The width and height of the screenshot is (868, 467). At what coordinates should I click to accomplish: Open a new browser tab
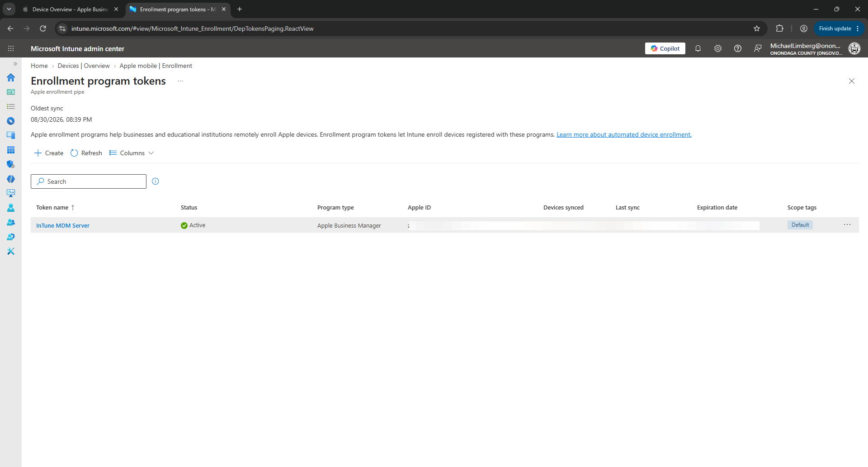click(240, 9)
